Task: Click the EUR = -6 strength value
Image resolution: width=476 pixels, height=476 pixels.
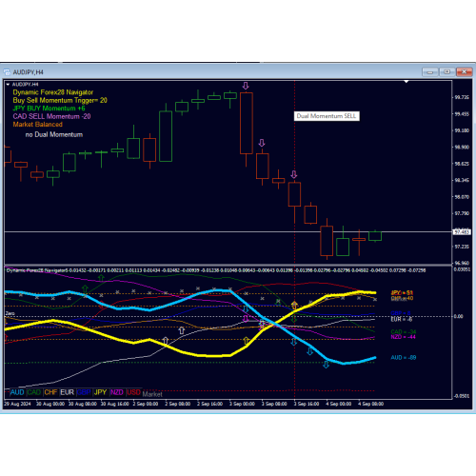Action: [x=402, y=319]
